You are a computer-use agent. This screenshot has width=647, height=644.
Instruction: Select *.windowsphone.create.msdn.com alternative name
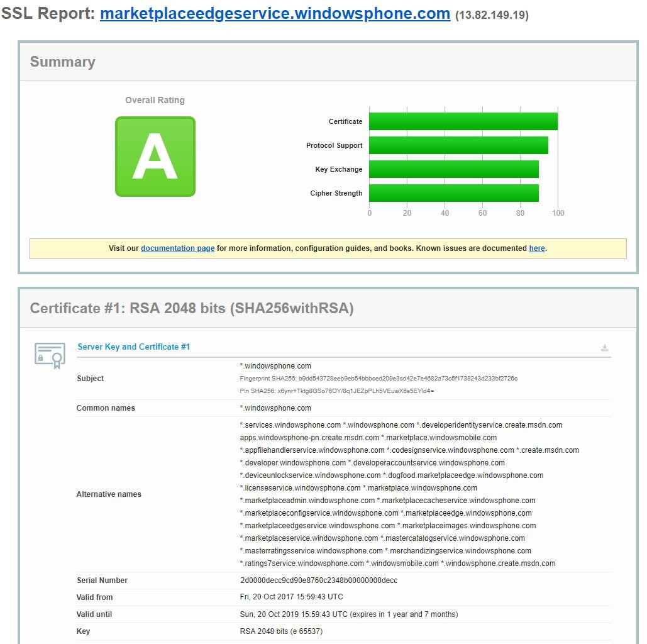point(498,563)
